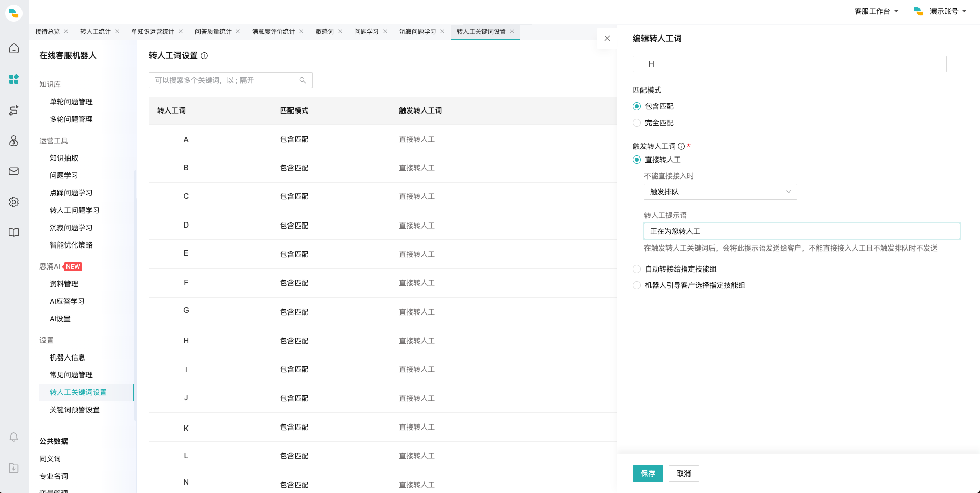Close the 满意度评价统计 tab
Image resolution: width=980 pixels, height=493 pixels.
pos(301,31)
